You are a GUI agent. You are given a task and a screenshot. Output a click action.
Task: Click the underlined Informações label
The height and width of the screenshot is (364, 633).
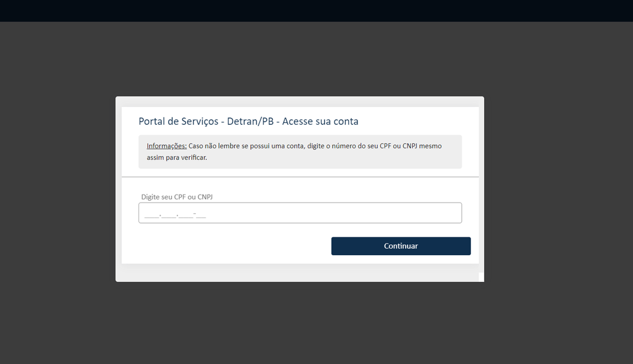[166, 146]
